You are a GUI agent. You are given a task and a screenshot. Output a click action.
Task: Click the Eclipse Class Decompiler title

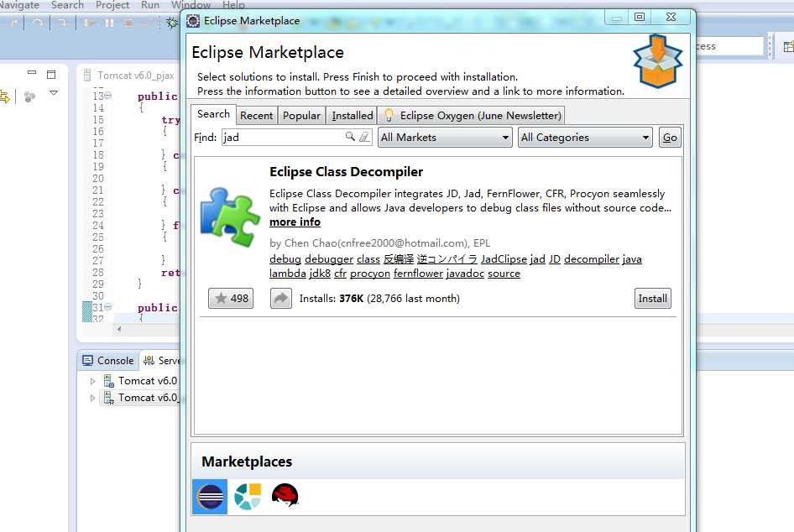(x=347, y=171)
